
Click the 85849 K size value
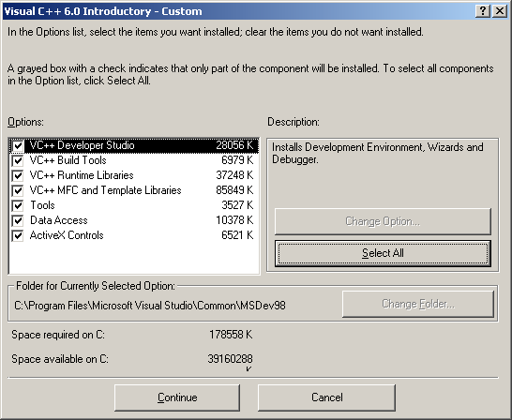pyautogui.click(x=234, y=190)
